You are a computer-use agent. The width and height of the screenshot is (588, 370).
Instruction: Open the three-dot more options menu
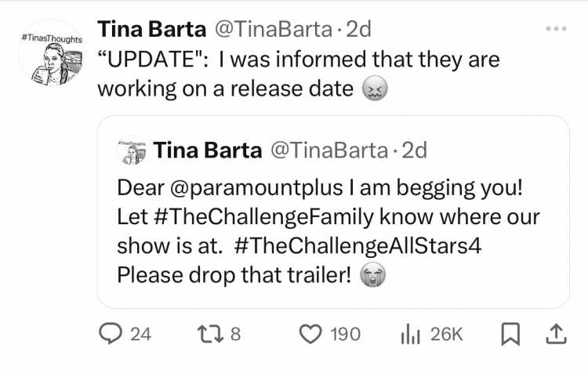coord(556,28)
